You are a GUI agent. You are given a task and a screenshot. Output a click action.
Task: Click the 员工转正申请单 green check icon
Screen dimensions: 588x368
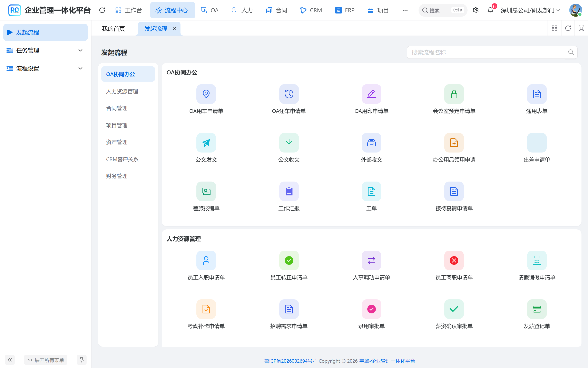pyautogui.click(x=289, y=260)
